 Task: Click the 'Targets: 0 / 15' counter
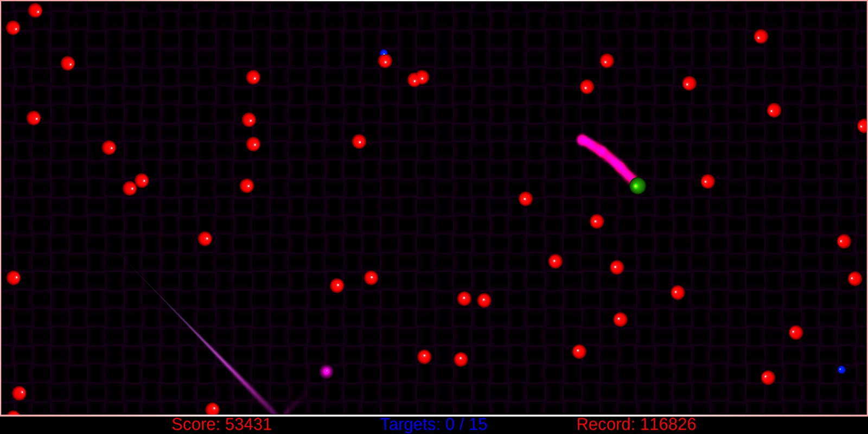[433, 424]
